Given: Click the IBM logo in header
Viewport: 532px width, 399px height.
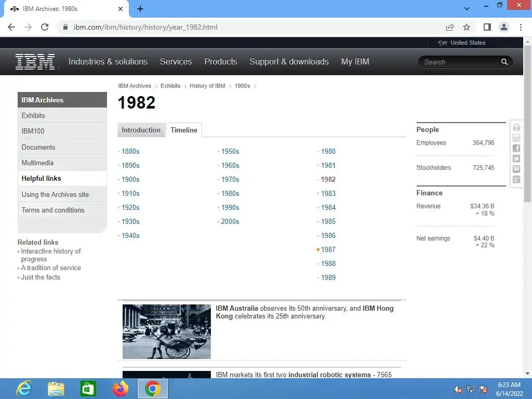Looking at the screenshot, I should [35, 62].
